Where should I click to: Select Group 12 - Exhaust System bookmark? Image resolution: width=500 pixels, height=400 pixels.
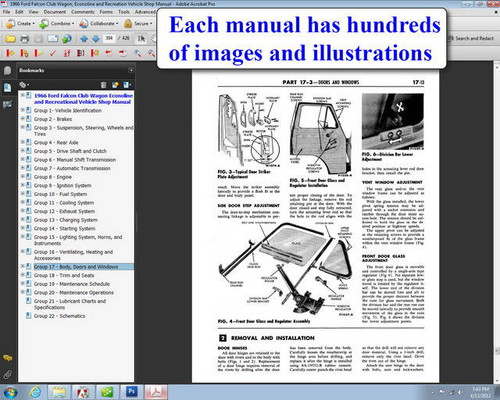tap(64, 211)
